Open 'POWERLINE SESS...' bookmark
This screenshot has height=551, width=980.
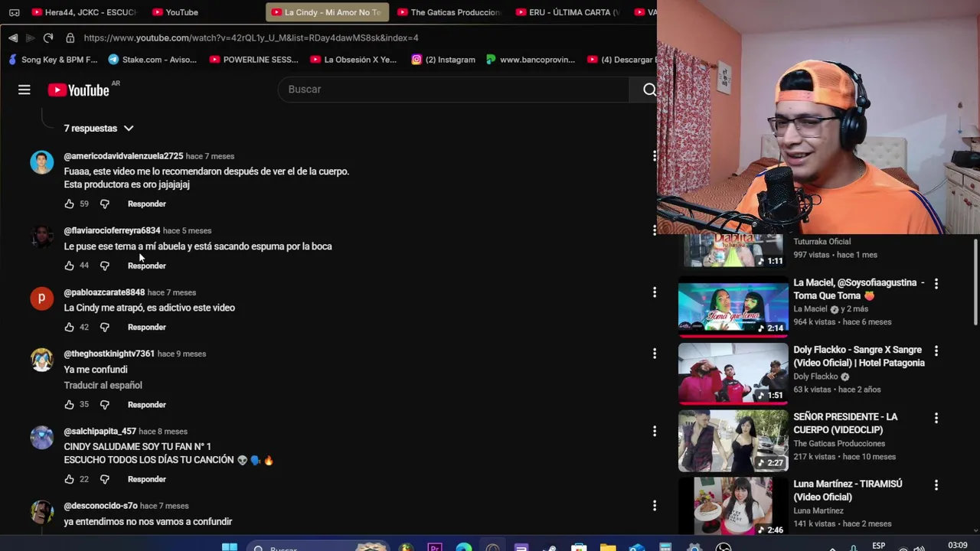click(253, 60)
